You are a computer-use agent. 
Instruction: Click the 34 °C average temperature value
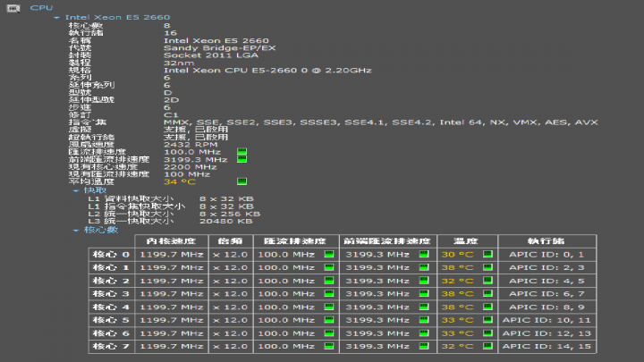point(180,181)
